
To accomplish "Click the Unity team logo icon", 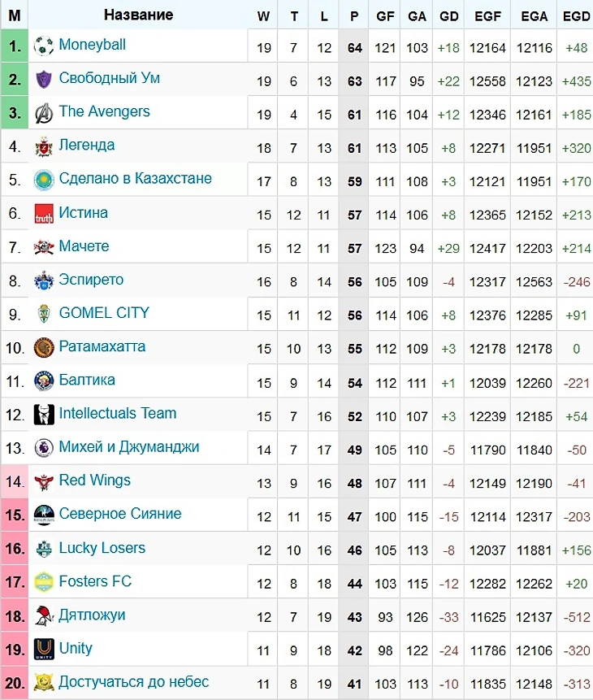I will 44,650.
